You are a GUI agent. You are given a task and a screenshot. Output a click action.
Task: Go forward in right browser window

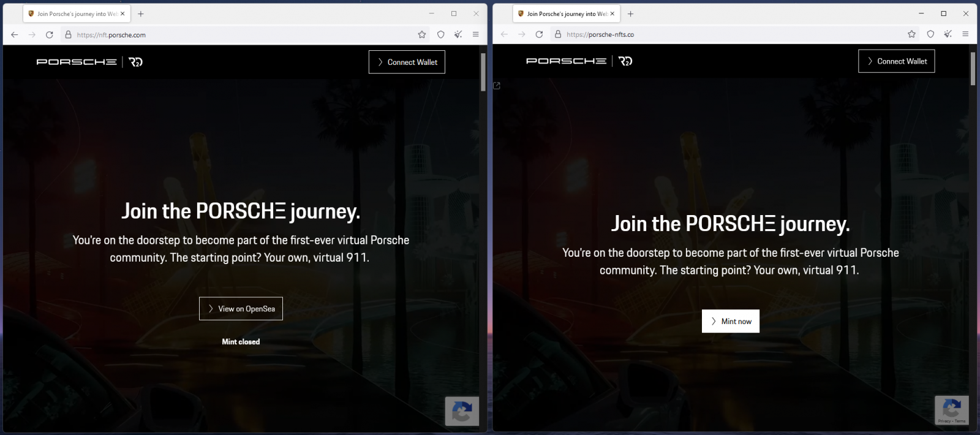click(x=522, y=34)
